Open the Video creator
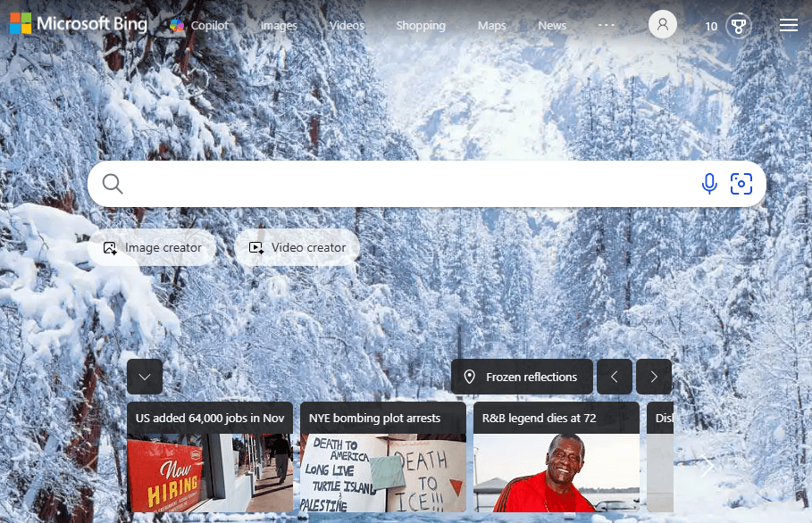812x523 pixels. click(297, 247)
